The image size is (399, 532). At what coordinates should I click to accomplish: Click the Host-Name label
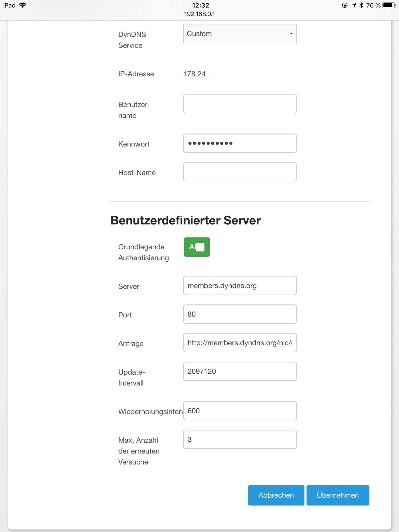pyautogui.click(x=137, y=173)
